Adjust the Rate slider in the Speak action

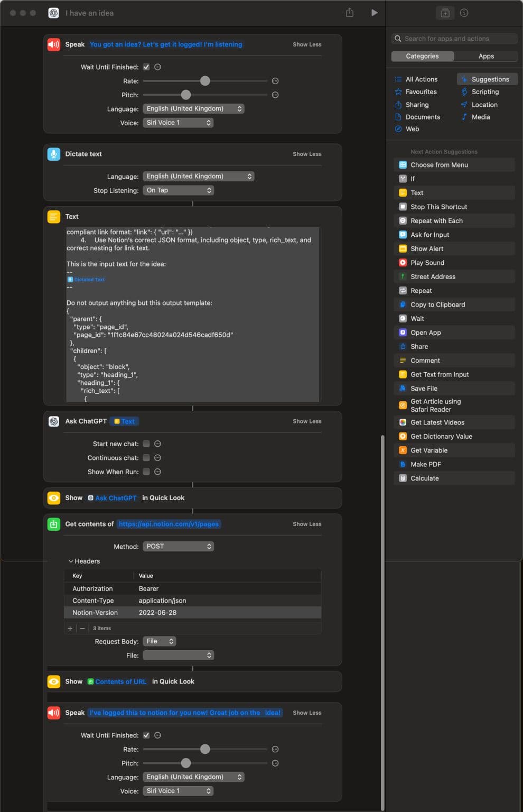(206, 80)
